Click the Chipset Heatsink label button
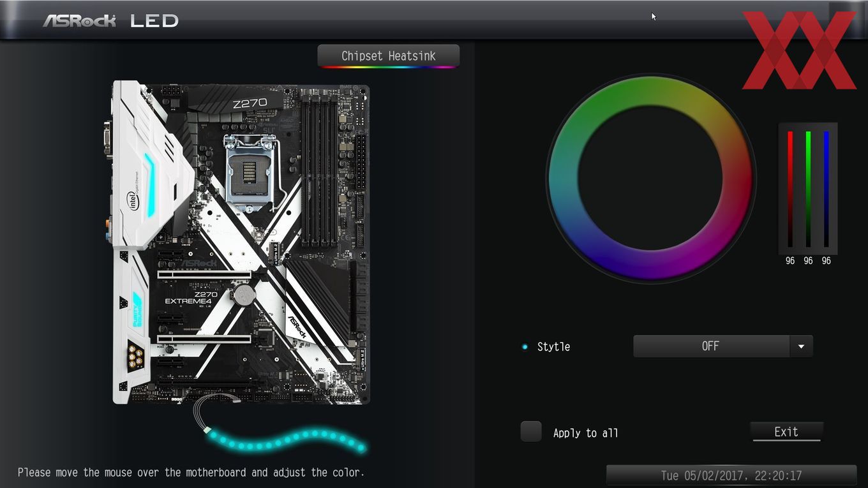Image resolution: width=868 pixels, height=488 pixels. click(388, 56)
